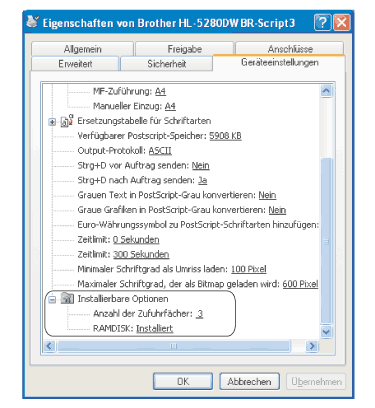This screenshot has height=408, width=375.
Task: Click the Übernehmen button
Action: [316, 381]
